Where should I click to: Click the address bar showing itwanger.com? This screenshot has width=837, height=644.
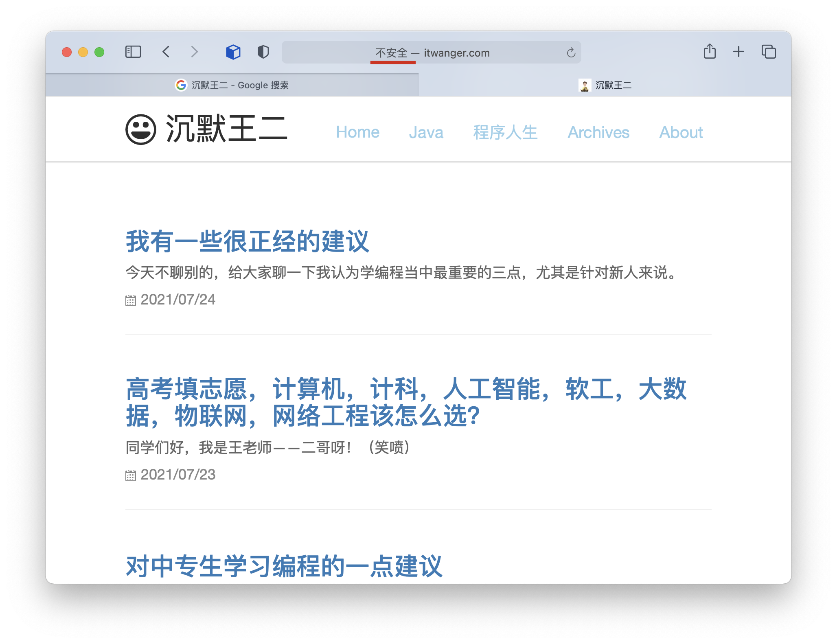click(x=432, y=53)
